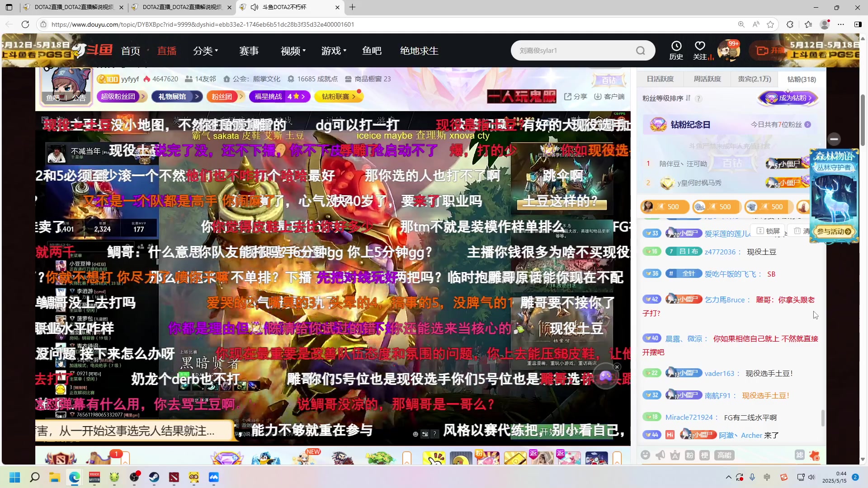This screenshot has height=488, width=868.
Task: Open the 滤 chat filter setting
Action: coord(800,455)
